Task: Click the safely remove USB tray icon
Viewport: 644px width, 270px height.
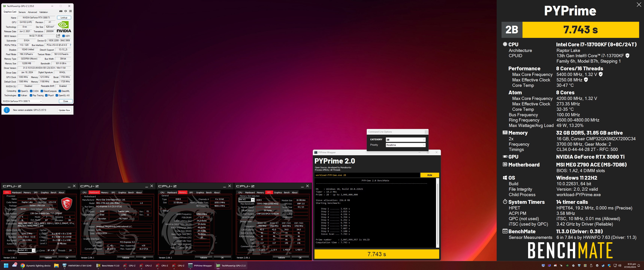Action: click(x=591, y=265)
